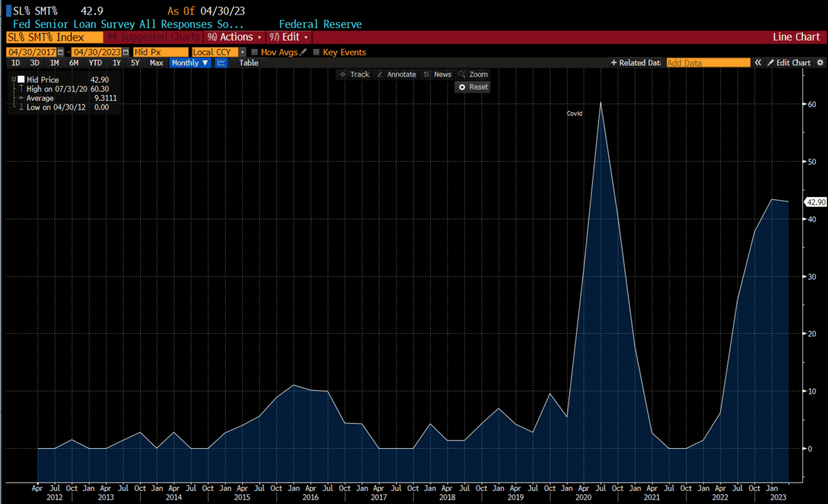Open the Local CCY currency dropdown
The width and height of the screenshot is (828, 504).
[242, 52]
